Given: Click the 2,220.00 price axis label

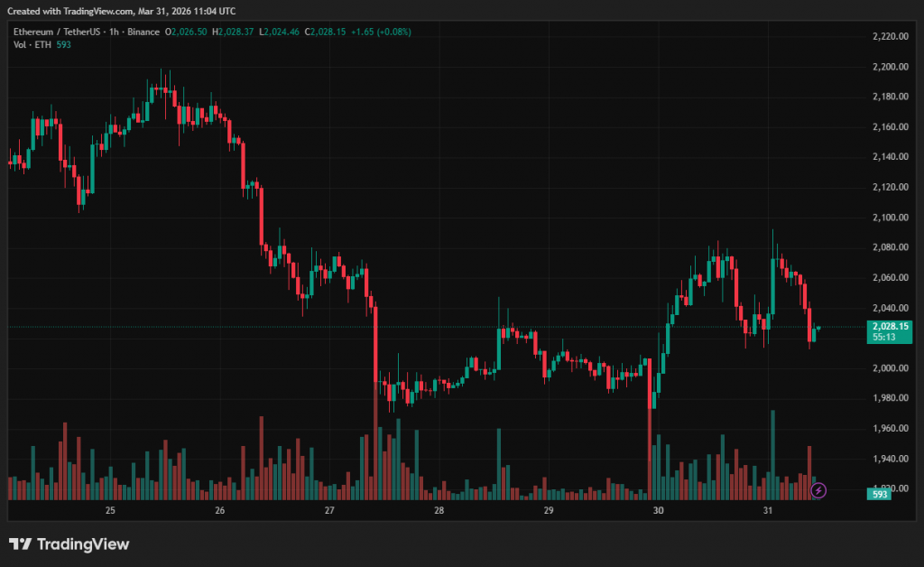Looking at the screenshot, I should pyautogui.click(x=889, y=36).
